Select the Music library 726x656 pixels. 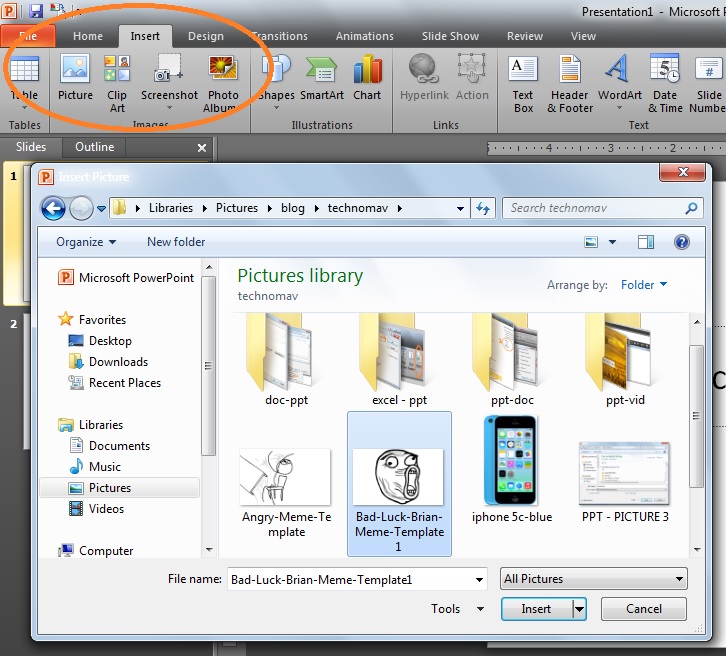click(x=95, y=467)
